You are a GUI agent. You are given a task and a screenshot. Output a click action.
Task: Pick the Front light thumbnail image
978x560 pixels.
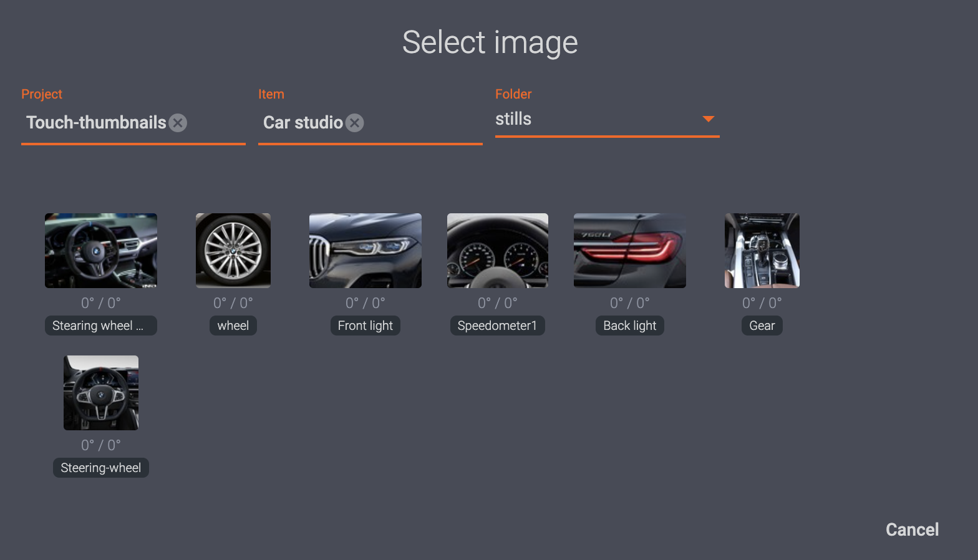[x=366, y=251]
